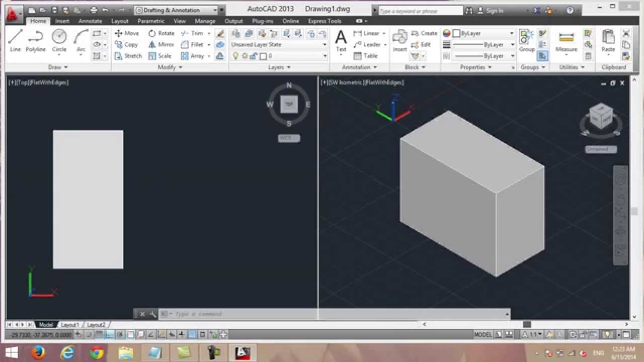Expand the Modify panel
644x362 pixels.
170,67
